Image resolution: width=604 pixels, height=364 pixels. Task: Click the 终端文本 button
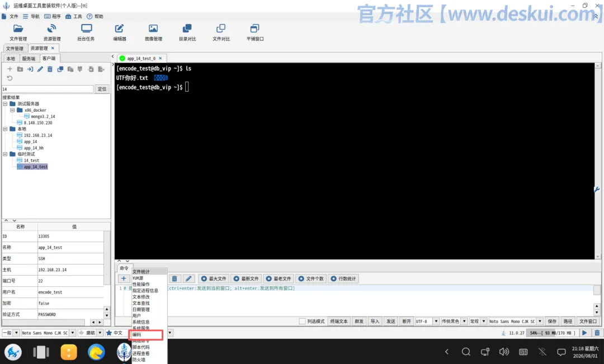pos(339,322)
